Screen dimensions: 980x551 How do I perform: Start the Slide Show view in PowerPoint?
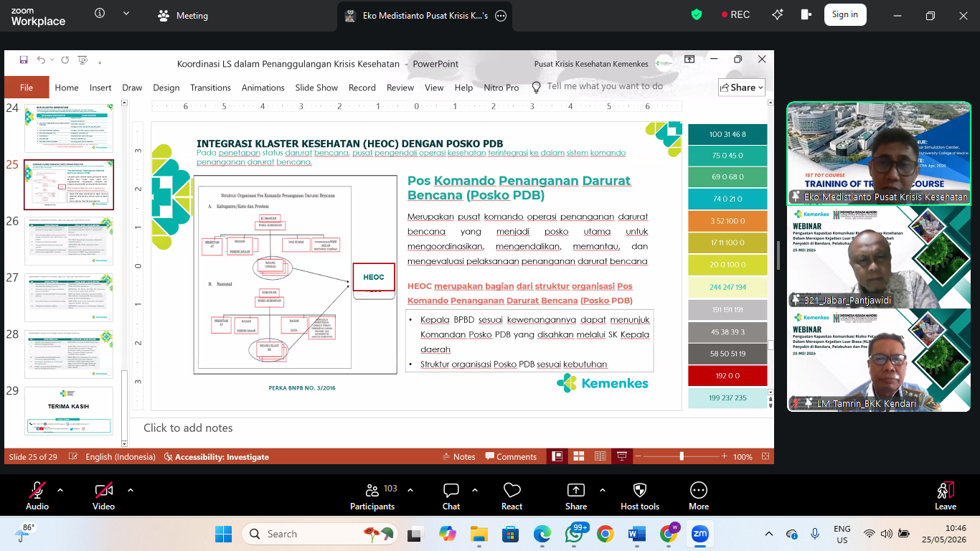pos(621,456)
